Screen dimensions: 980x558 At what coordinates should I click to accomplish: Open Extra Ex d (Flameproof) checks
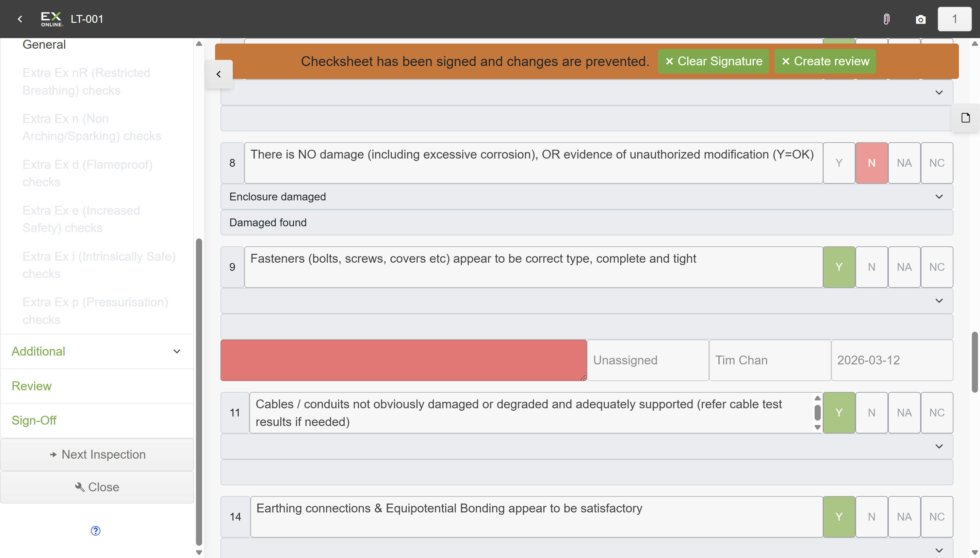[87, 173]
